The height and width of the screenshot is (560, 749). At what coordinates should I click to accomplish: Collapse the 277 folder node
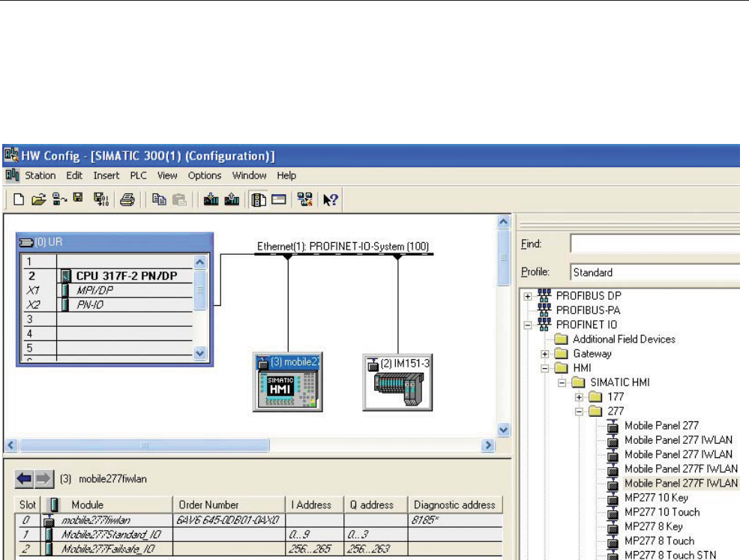click(x=579, y=412)
